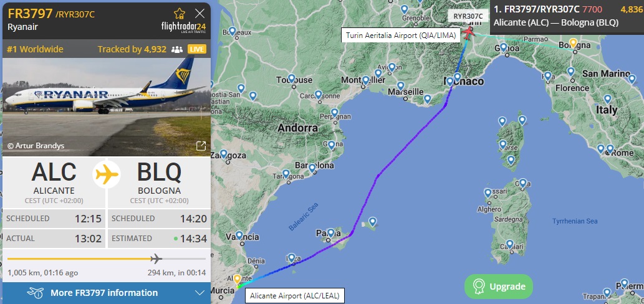Open the aircraft photo external link icon
The width and height of the screenshot is (644, 304).
[x=201, y=146]
